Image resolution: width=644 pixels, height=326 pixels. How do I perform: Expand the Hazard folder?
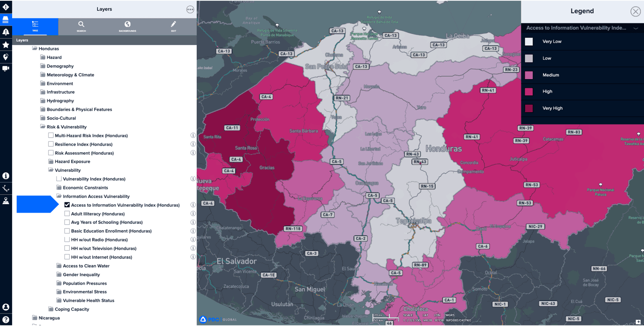43,57
